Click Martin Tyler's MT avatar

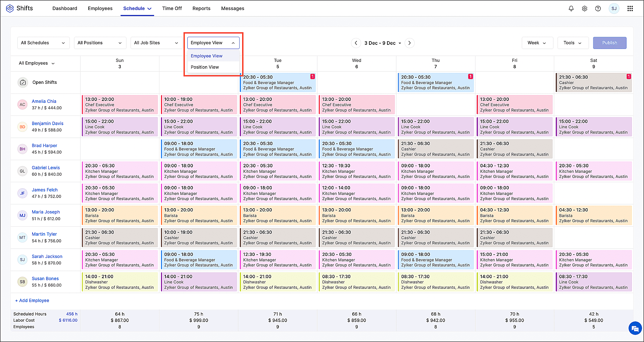coord(22,238)
